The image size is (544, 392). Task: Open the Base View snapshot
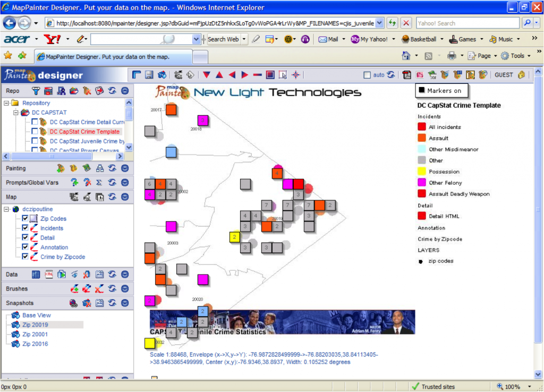pyautogui.click(x=37, y=316)
